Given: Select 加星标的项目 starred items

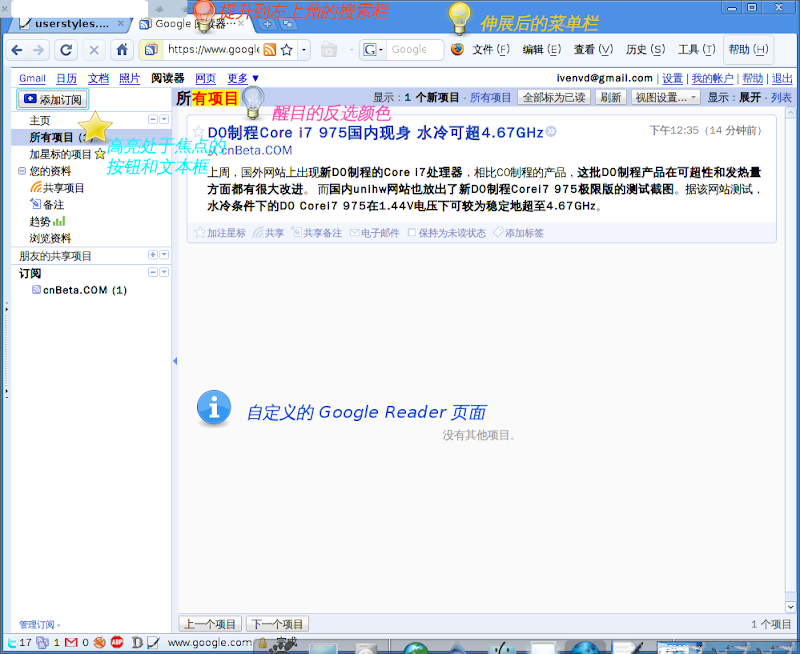Looking at the screenshot, I should click(67, 154).
